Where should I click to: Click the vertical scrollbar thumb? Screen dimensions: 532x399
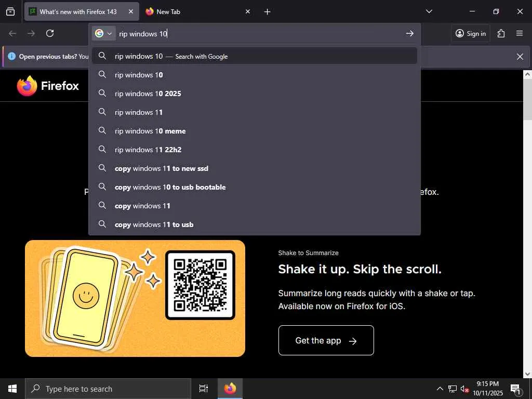(528, 99)
